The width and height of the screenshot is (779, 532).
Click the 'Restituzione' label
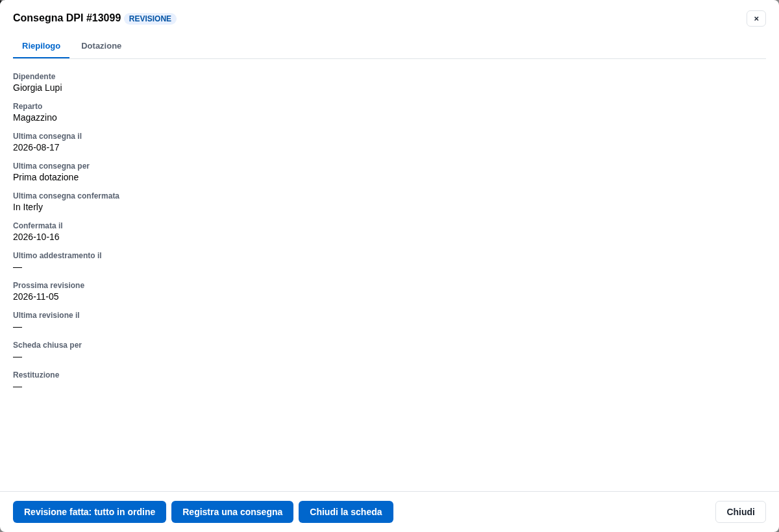point(36,375)
